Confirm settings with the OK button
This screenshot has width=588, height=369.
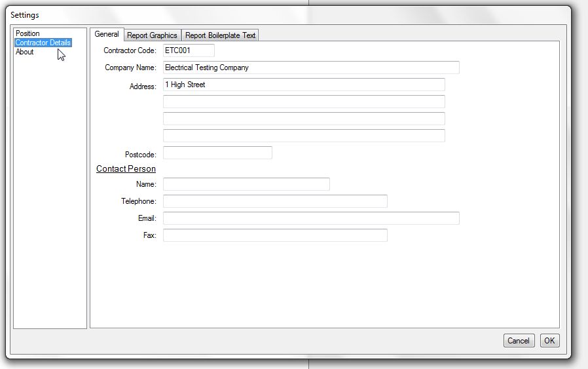549,340
